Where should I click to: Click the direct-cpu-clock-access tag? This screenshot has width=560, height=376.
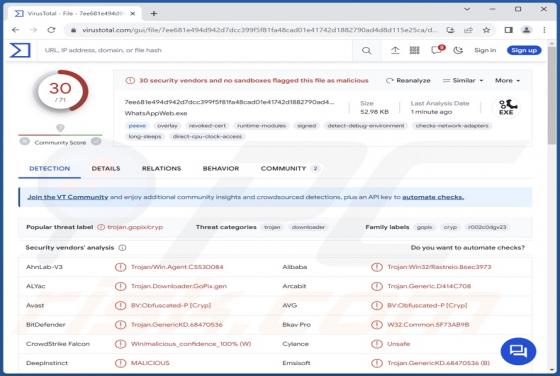coord(207,136)
